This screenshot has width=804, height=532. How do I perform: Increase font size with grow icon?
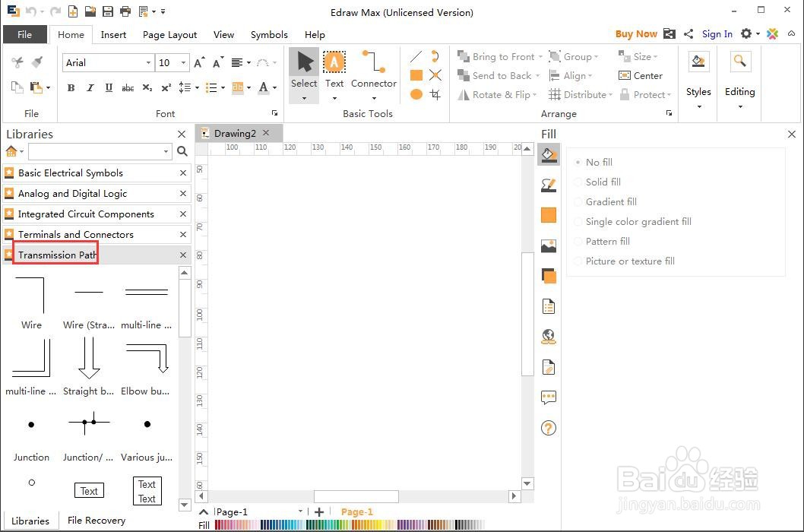tap(199, 62)
